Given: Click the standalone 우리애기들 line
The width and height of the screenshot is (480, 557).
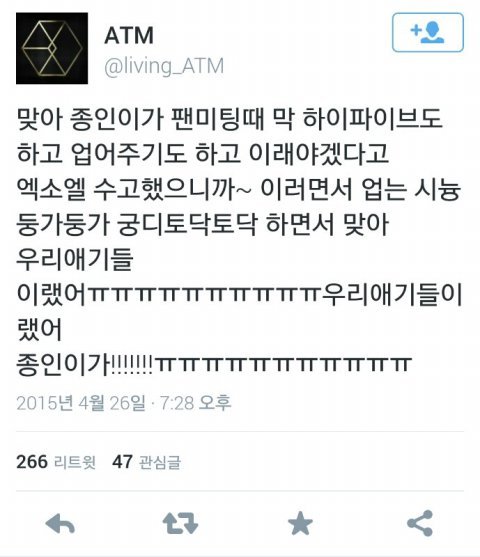Looking at the screenshot, I should click(x=75, y=259).
